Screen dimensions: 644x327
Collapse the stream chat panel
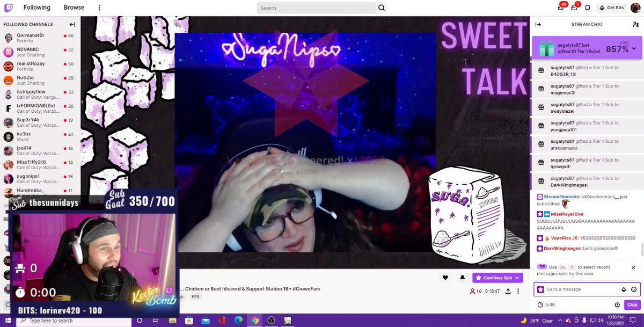pyautogui.click(x=538, y=25)
